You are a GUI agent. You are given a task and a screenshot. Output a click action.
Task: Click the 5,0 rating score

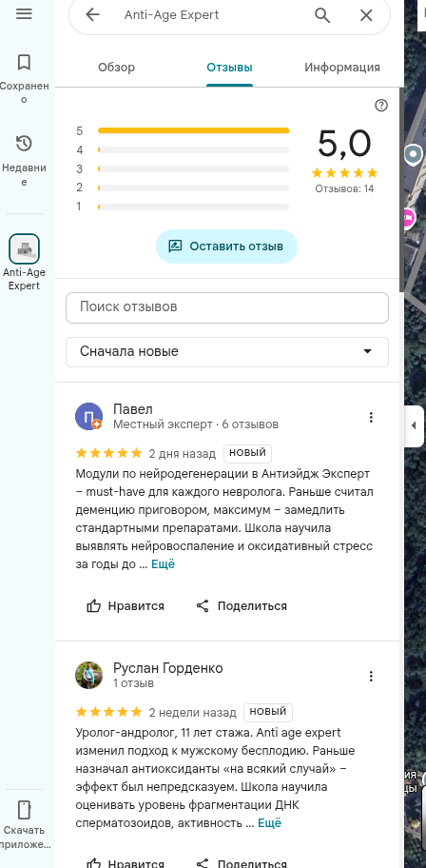[x=344, y=144]
